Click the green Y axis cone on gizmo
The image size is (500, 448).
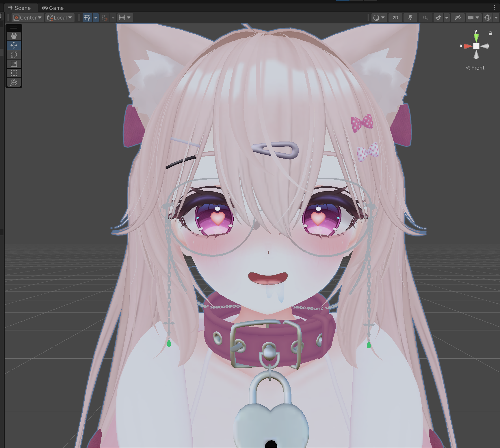tap(476, 37)
